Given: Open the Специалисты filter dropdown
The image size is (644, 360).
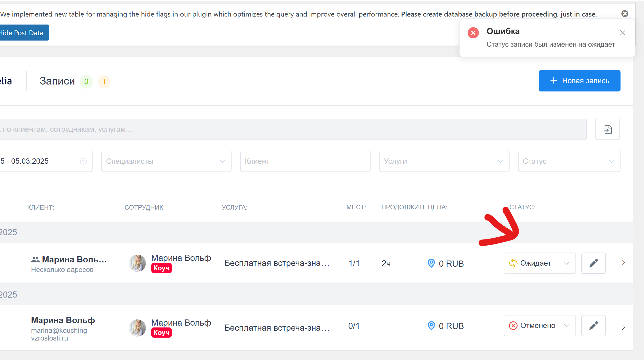Looking at the screenshot, I should click(x=166, y=161).
